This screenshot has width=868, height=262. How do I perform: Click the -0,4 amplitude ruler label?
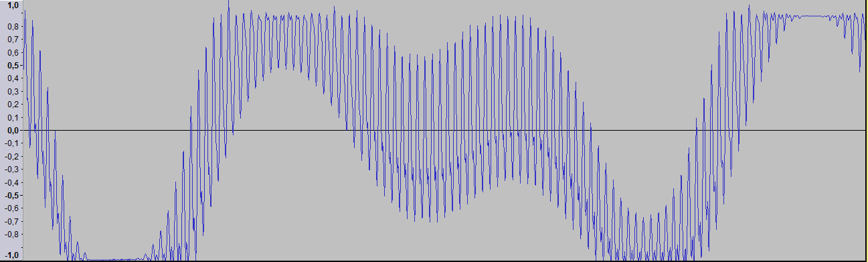click(x=12, y=183)
